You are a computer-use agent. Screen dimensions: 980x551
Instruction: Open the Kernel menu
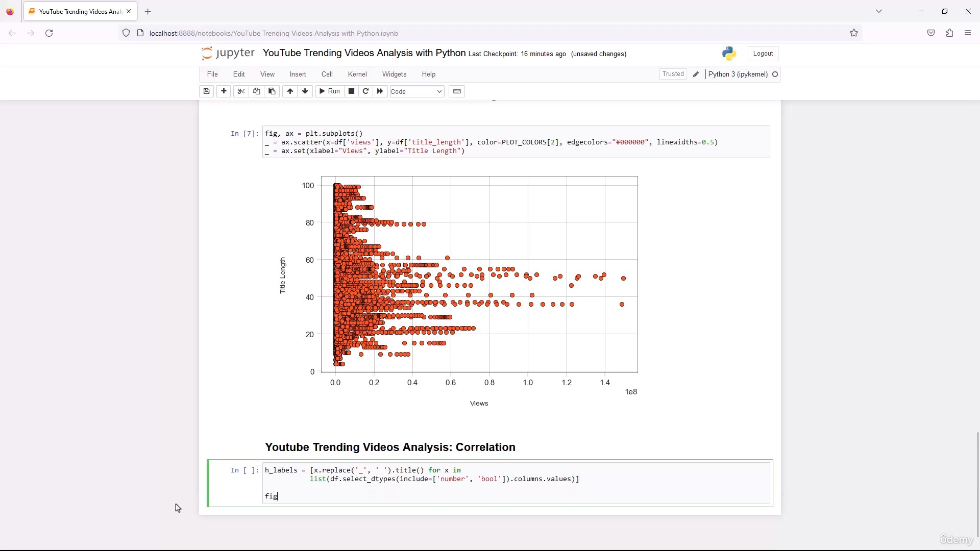pos(357,74)
